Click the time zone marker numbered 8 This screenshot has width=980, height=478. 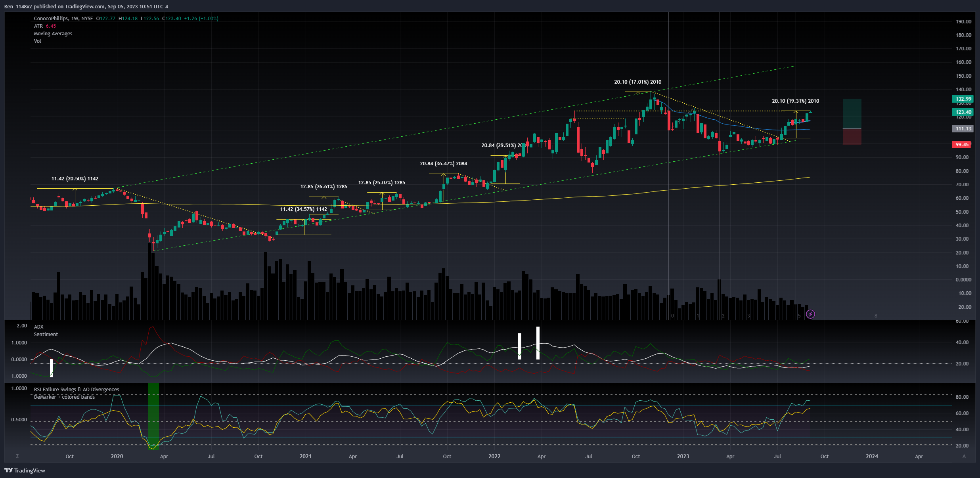tap(876, 316)
